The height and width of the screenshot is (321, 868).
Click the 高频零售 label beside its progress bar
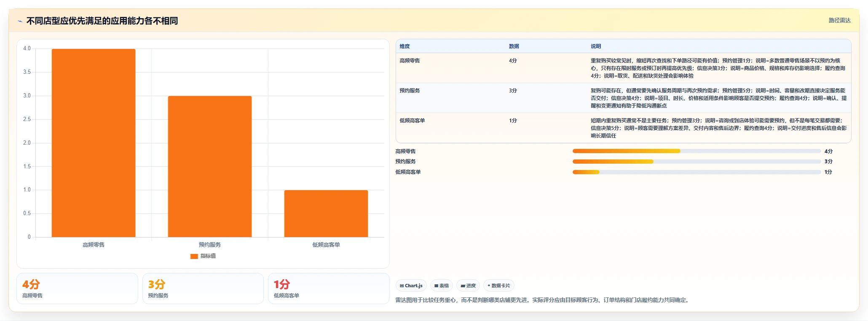coord(405,151)
